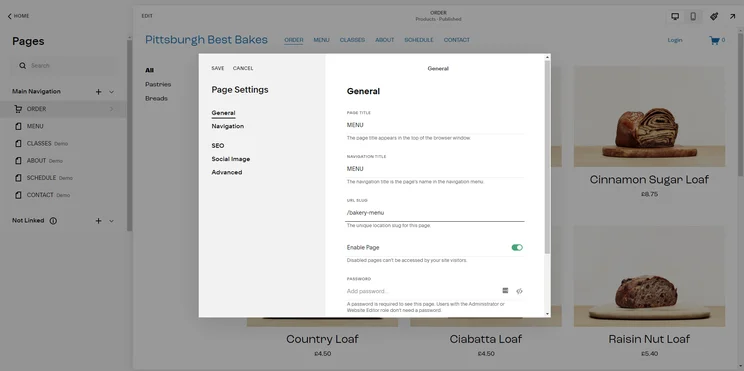Screen dimensions: 744x371
Task: Open the Raisin Nut Loaf product image
Action: coord(649,276)
